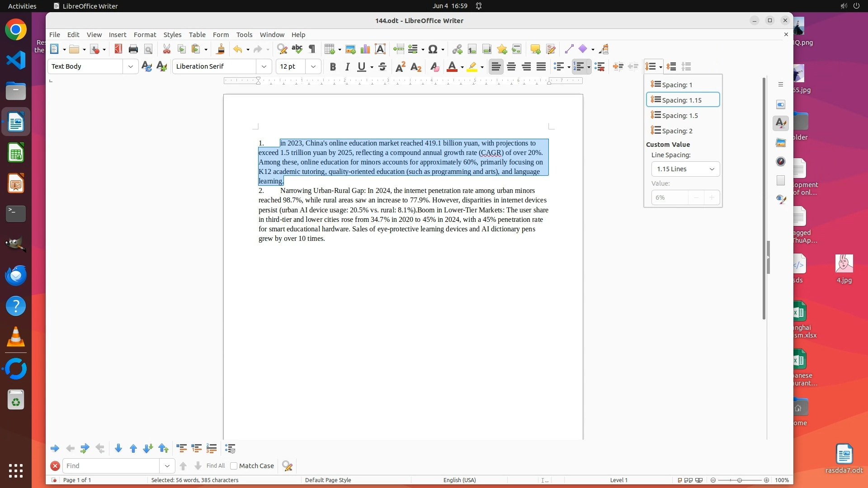The image size is (868, 488).
Task: Open the Table menu
Action: point(197,35)
